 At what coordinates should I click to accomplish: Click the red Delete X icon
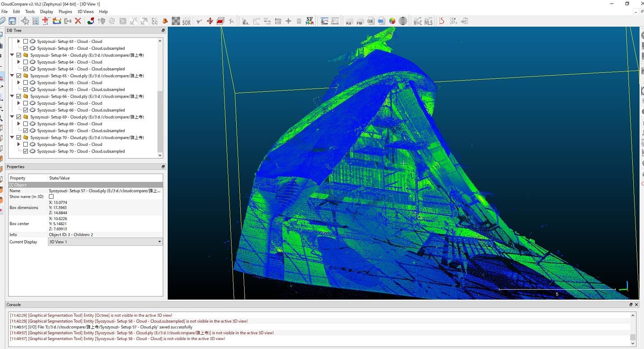pyautogui.click(x=78, y=21)
